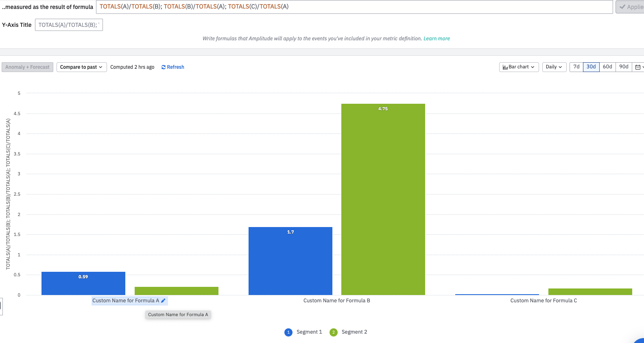Toggle Segment 2 in the legend
This screenshot has width=644, height=343.
348,332
